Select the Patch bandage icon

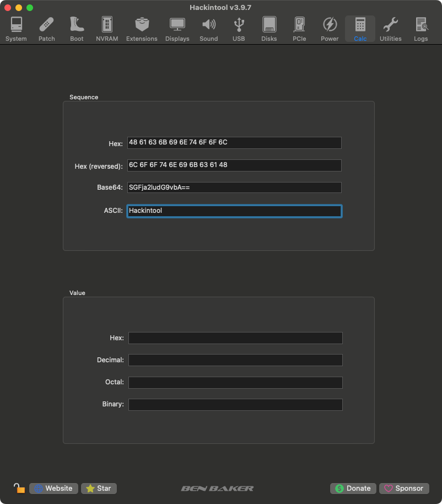[47, 25]
